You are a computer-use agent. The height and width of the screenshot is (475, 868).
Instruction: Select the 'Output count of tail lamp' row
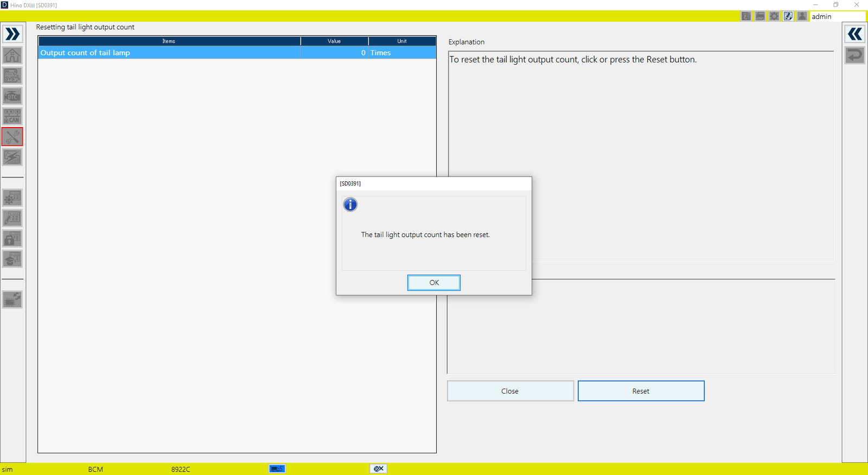click(x=237, y=53)
